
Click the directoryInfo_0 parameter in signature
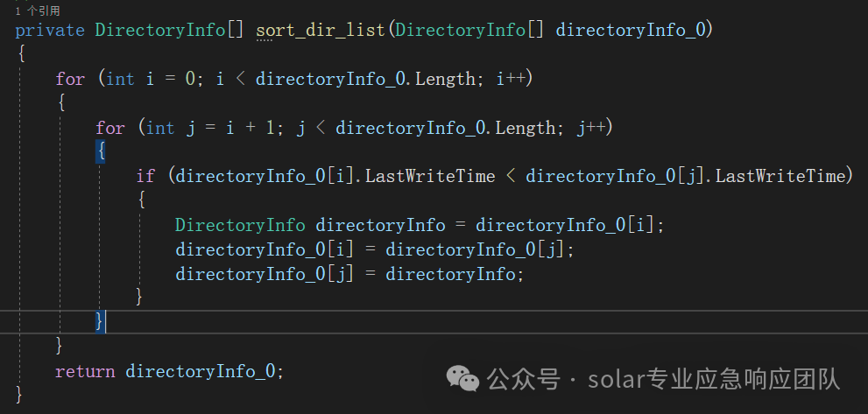coord(631,30)
